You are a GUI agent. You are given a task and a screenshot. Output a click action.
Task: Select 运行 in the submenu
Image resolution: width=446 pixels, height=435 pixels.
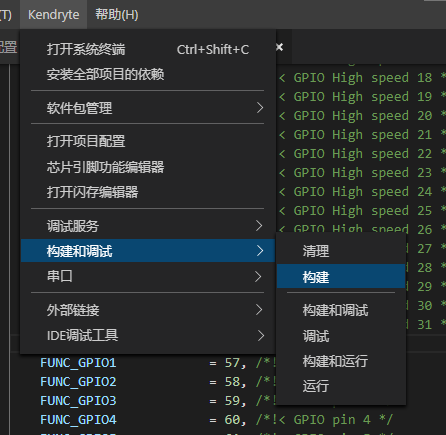341,386
